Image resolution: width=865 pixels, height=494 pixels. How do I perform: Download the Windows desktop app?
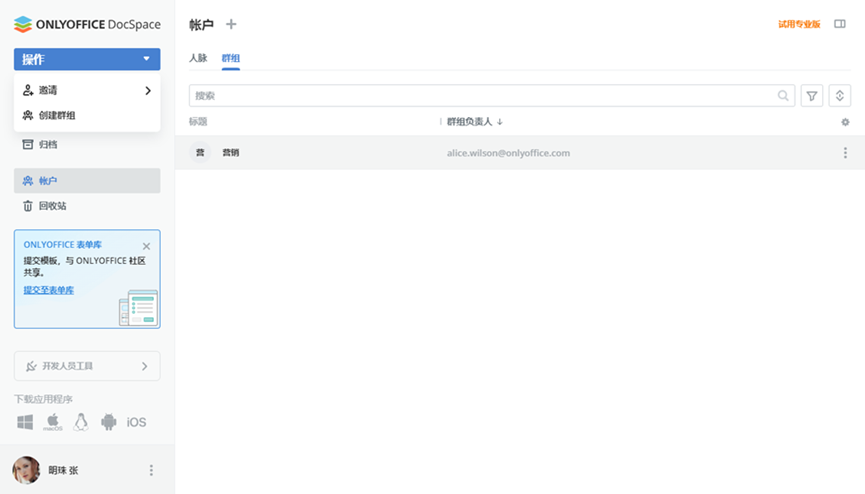[25, 422]
